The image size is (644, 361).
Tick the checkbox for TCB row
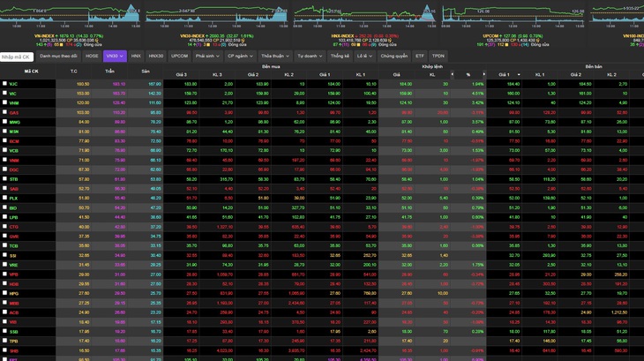pos(5,245)
